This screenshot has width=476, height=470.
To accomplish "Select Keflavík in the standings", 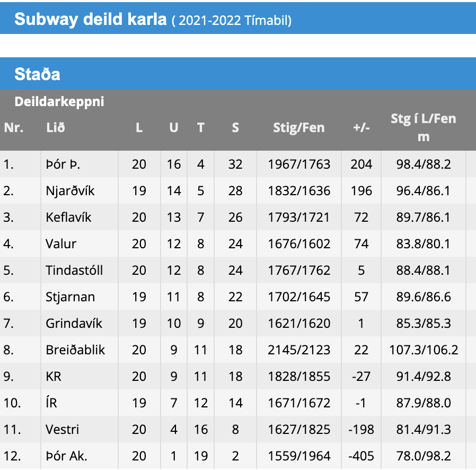I will [x=68, y=217].
